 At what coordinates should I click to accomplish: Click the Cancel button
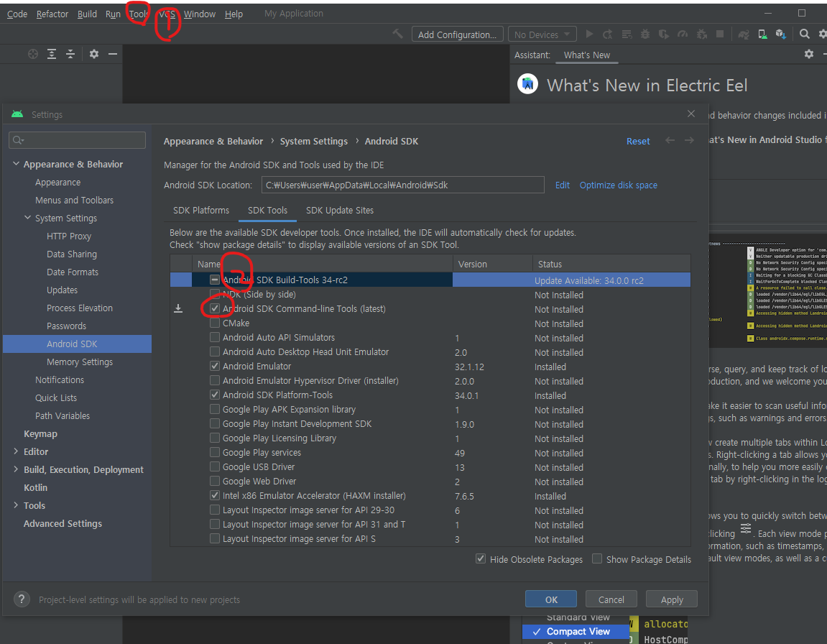click(611, 599)
